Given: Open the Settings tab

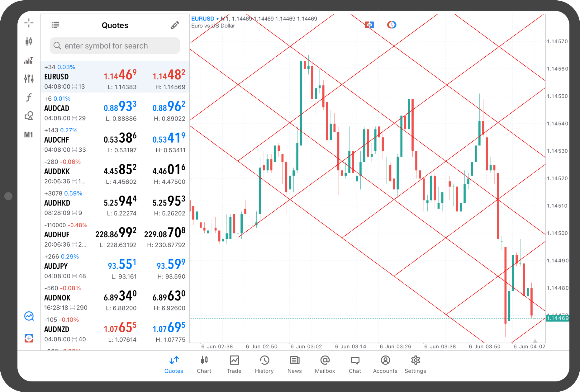Looking at the screenshot, I should pyautogui.click(x=415, y=365).
